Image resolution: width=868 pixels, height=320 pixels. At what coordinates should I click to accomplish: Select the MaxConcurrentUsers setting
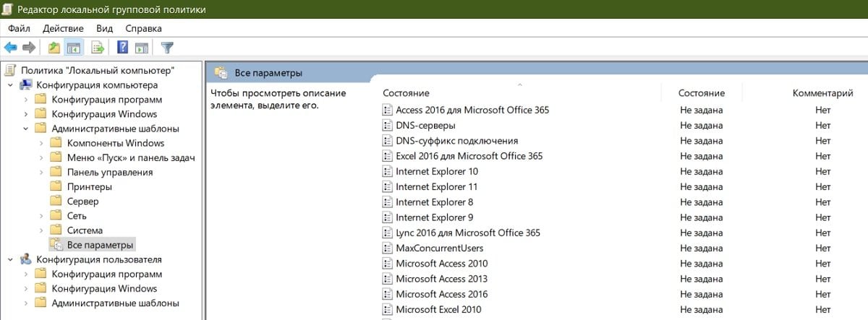pyautogui.click(x=439, y=248)
